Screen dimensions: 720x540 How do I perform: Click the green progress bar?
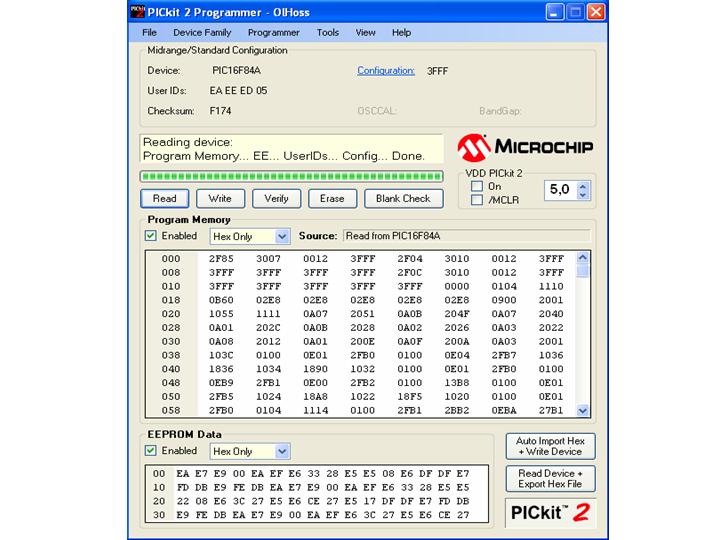coord(292,176)
